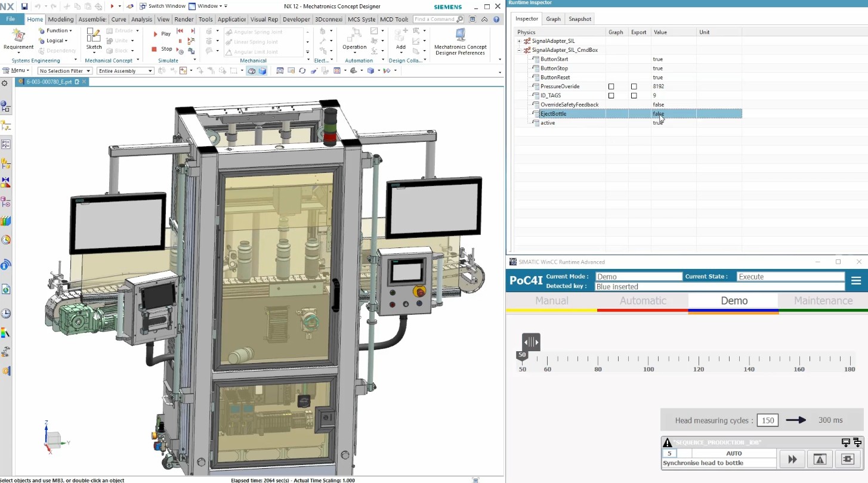The image size is (868, 483).
Task: Click the Play simulation button
Action: point(161,34)
